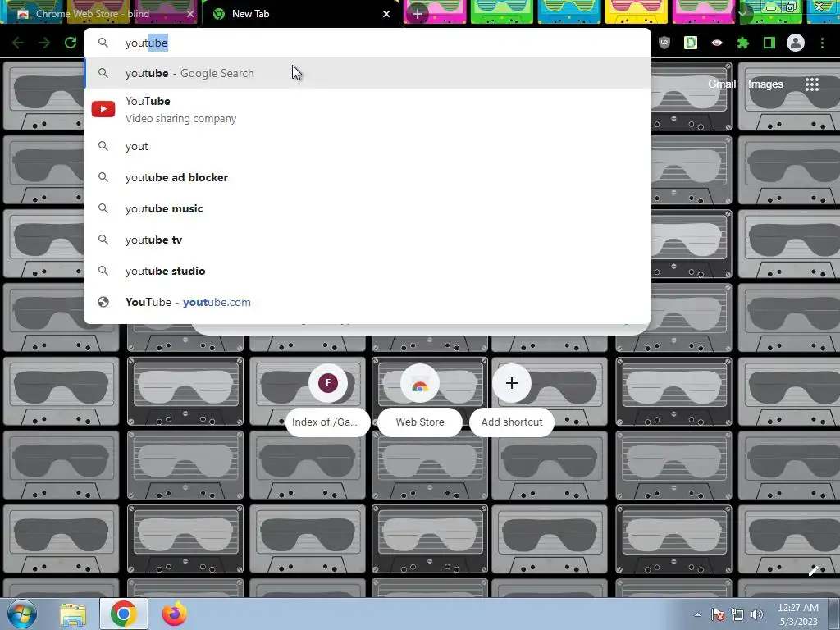Click the network tray icon

737,614
